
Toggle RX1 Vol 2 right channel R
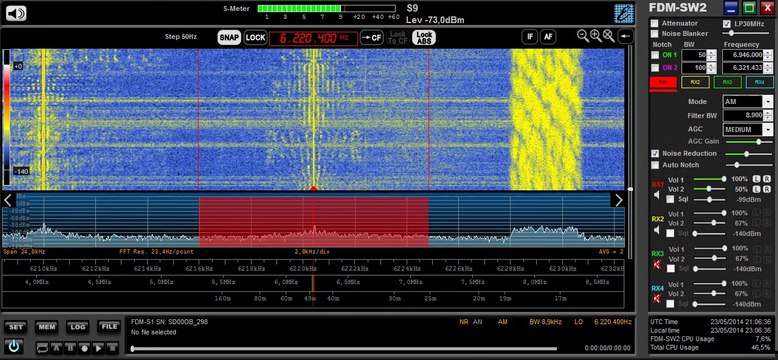[x=767, y=189]
